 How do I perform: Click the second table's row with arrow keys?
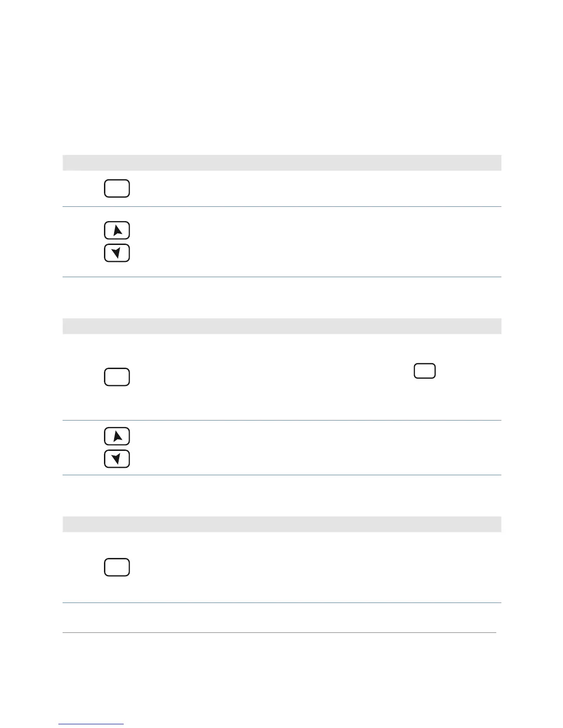click(281, 448)
